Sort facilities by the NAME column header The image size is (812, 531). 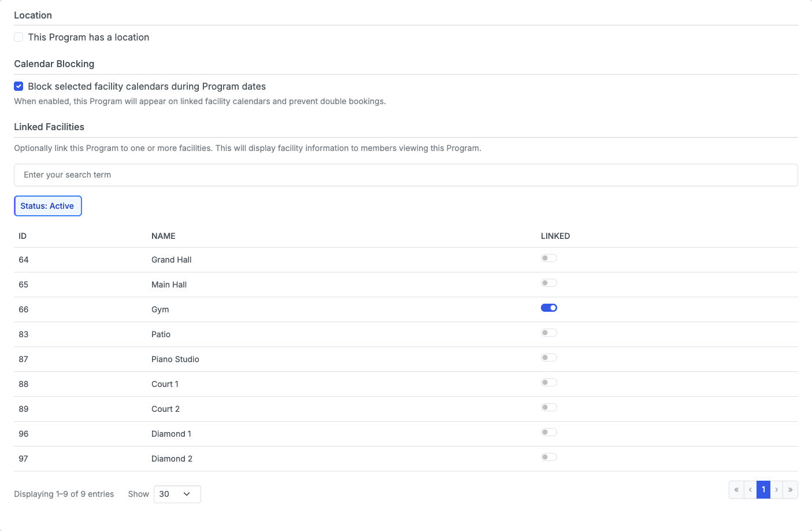pos(164,236)
